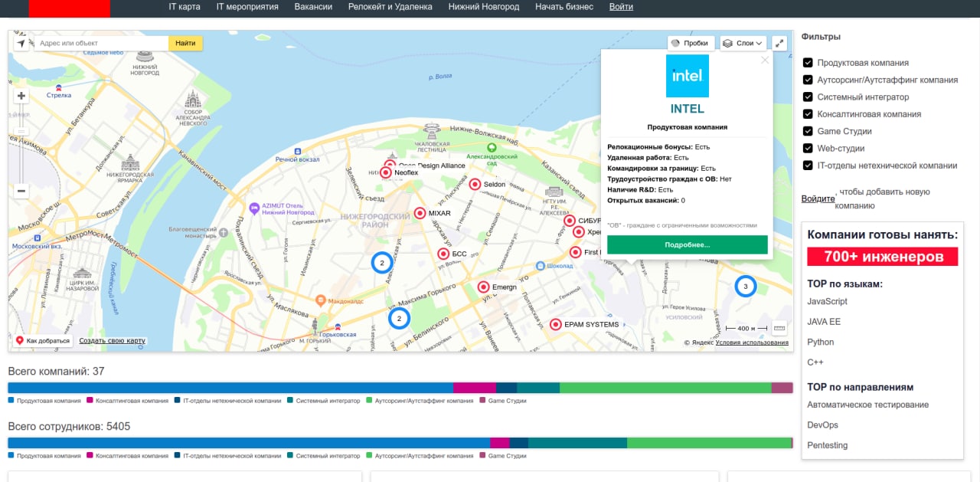Uncheck Системный интегратор filter
980x482 pixels.
pos(808,97)
